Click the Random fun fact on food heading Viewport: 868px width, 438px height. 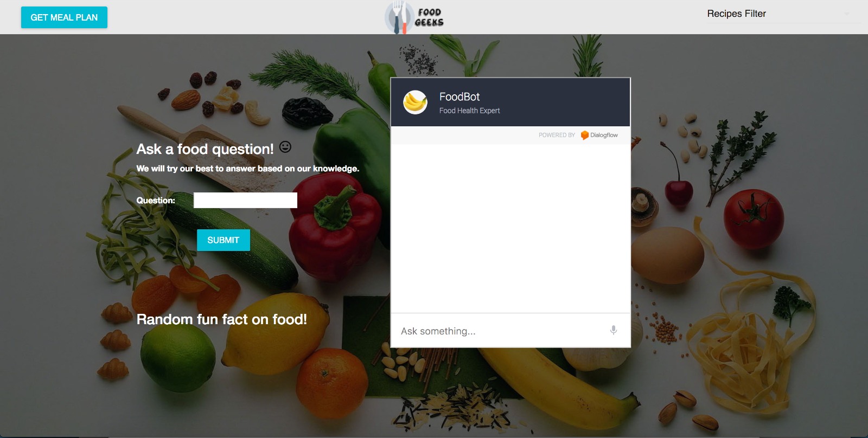[x=221, y=319]
